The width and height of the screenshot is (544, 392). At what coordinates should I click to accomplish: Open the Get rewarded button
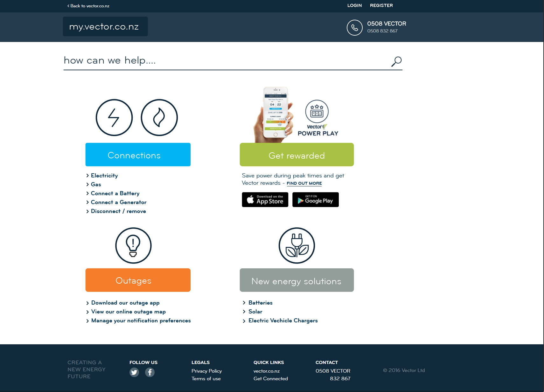click(297, 155)
